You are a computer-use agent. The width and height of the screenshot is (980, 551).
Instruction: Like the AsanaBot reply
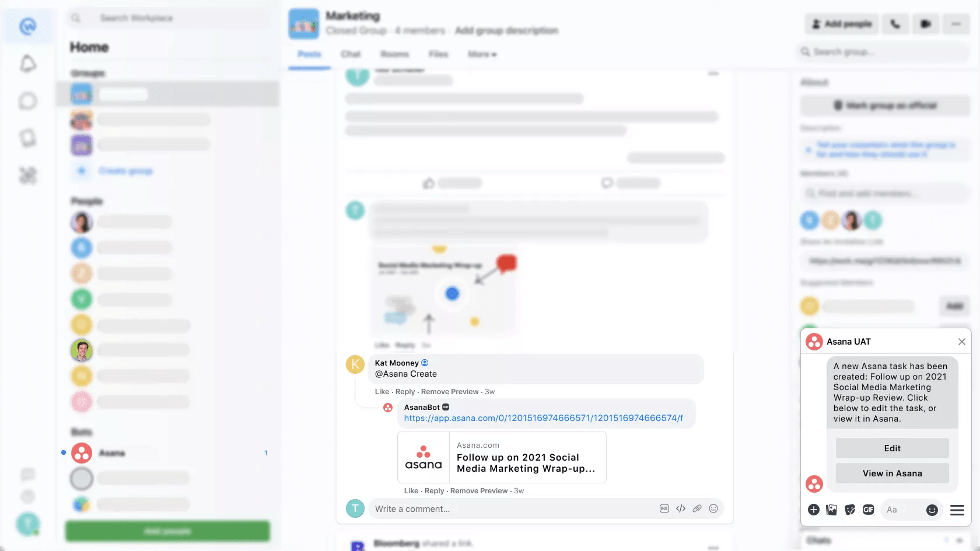411,491
